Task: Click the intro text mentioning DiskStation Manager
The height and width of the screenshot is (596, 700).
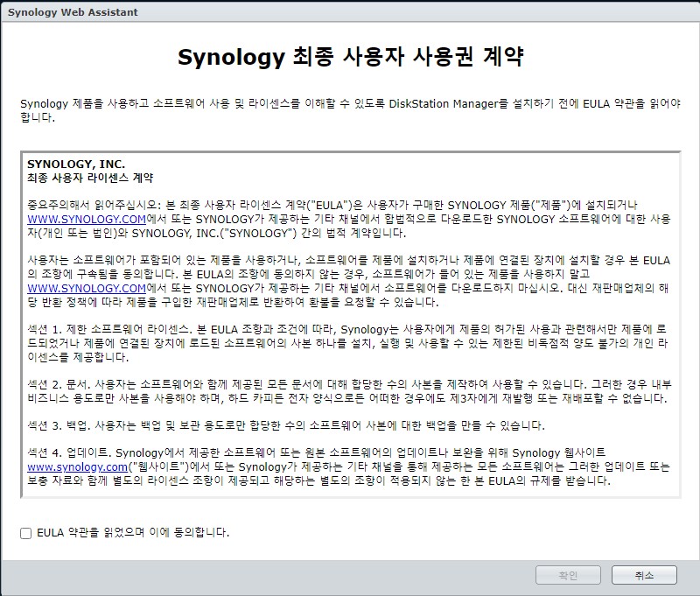Action: coord(351,110)
